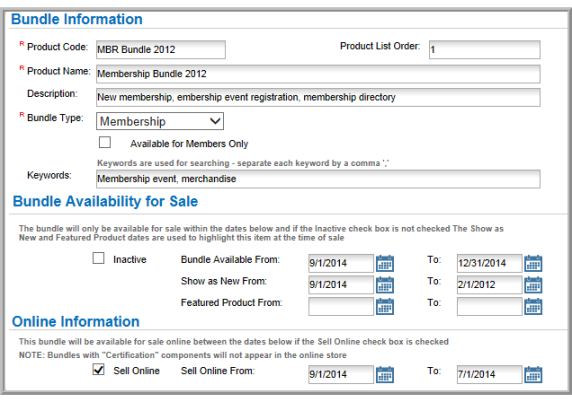Viewport: 572px width, 402px height.
Task: Tick the Inactive checkbox
Action: click(98, 258)
